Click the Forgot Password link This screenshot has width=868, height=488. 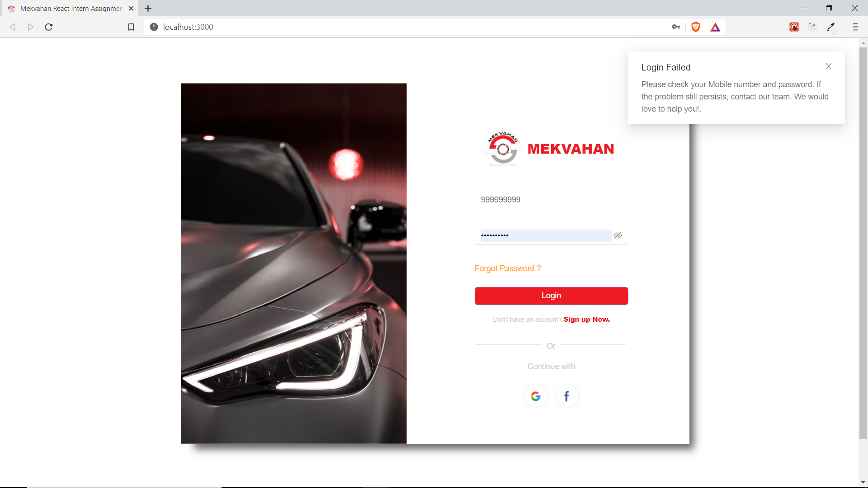tap(507, 268)
